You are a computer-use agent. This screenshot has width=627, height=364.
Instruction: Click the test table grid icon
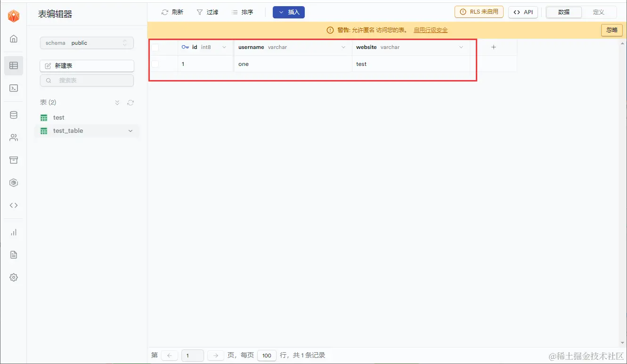point(44,118)
